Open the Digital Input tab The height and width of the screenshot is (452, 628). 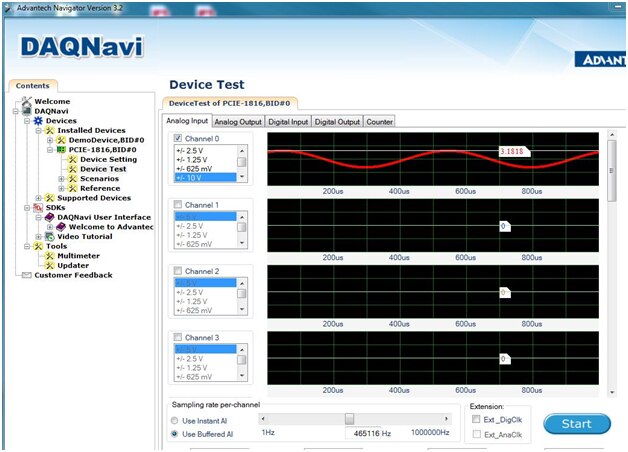click(x=288, y=122)
